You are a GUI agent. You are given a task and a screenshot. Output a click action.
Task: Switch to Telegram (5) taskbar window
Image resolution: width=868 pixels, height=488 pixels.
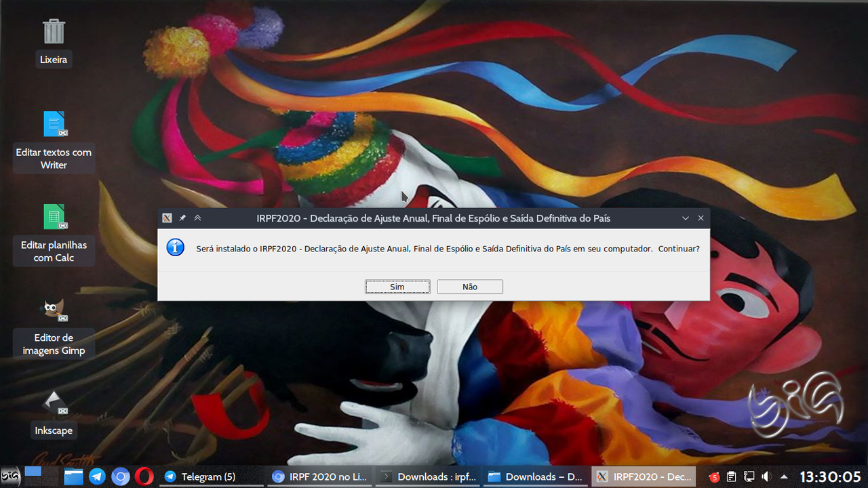click(212, 476)
